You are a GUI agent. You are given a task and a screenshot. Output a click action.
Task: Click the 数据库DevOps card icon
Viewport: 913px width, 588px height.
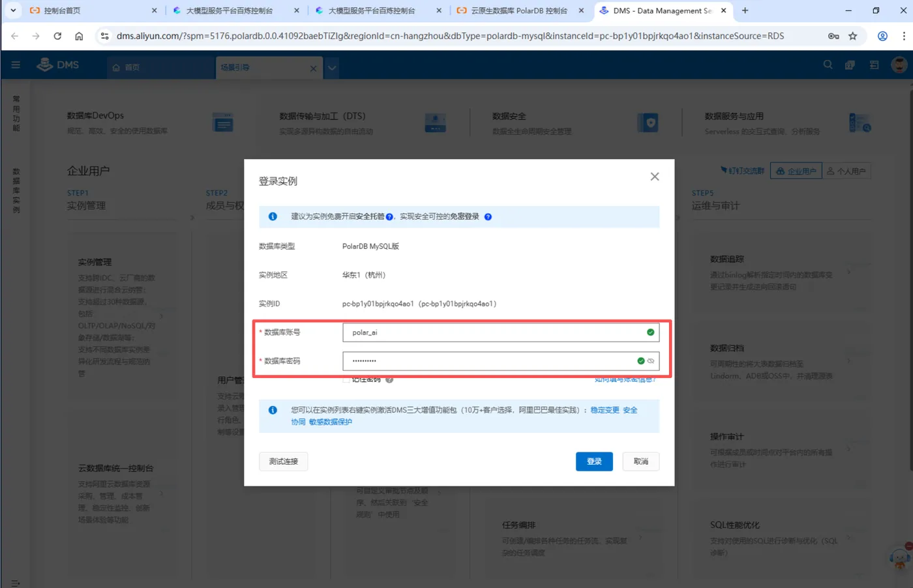click(x=223, y=123)
